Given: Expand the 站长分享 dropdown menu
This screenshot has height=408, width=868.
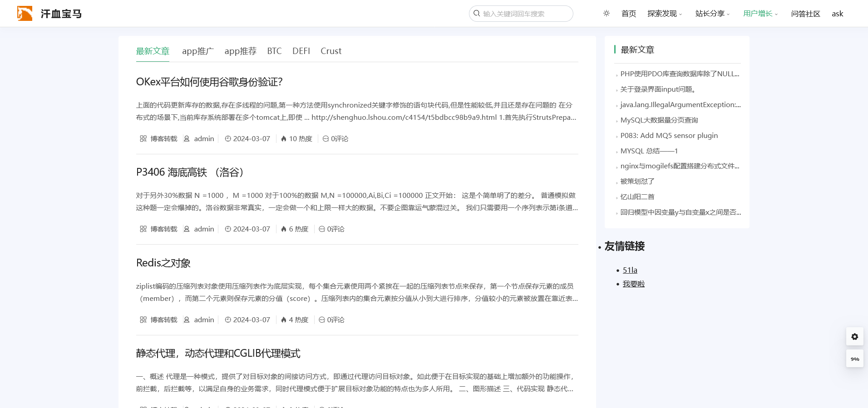Looking at the screenshot, I should tap(712, 14).
